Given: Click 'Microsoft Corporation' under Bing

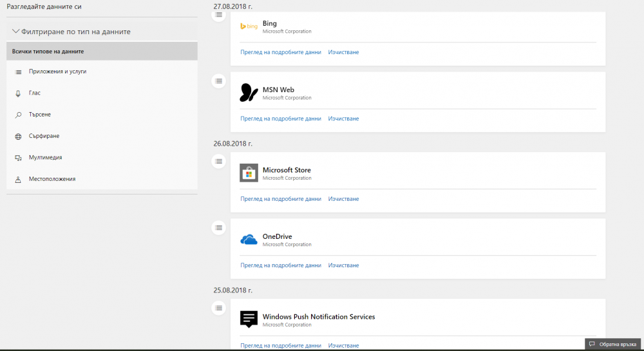Looking at the screenshot, I should [287, 31].
